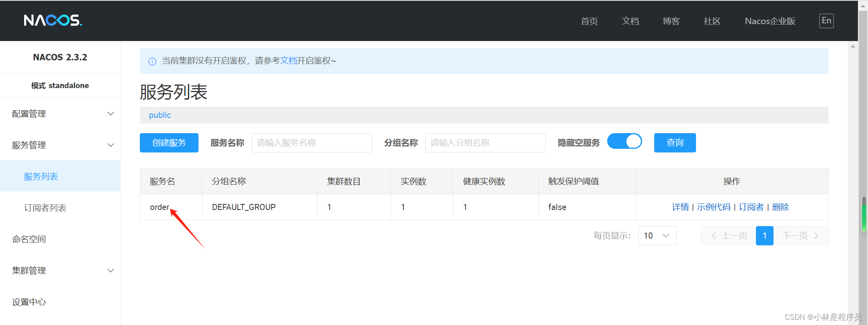Viewport: 868px width, 325px height.
Task: Open Nacos企业版 in the top navigation
Action: (x=770, y=21)
